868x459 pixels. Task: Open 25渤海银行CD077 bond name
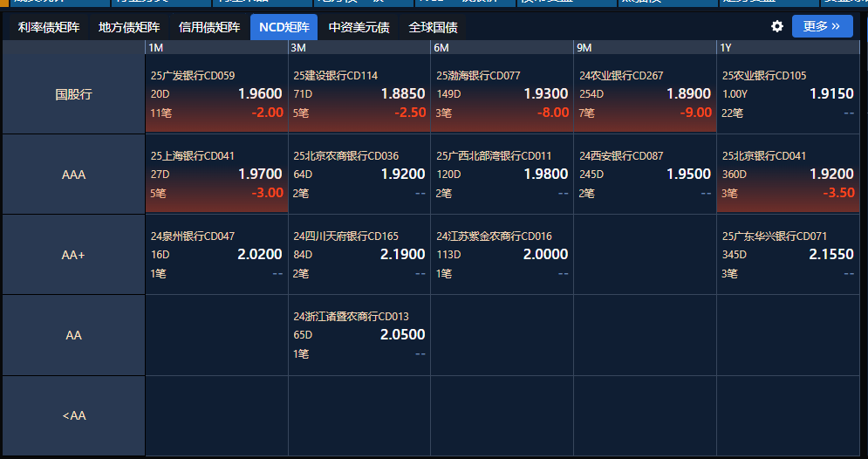(478, 75)
